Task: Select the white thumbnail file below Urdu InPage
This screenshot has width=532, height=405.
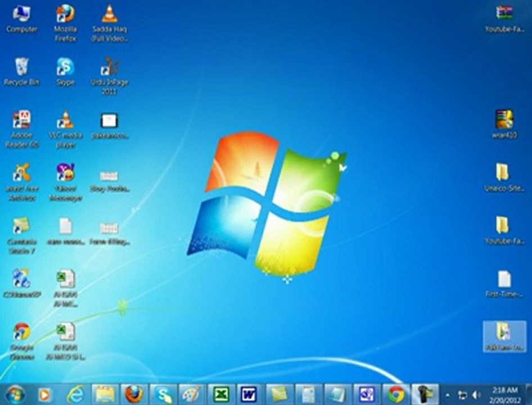Action: (x=109, y=125)
